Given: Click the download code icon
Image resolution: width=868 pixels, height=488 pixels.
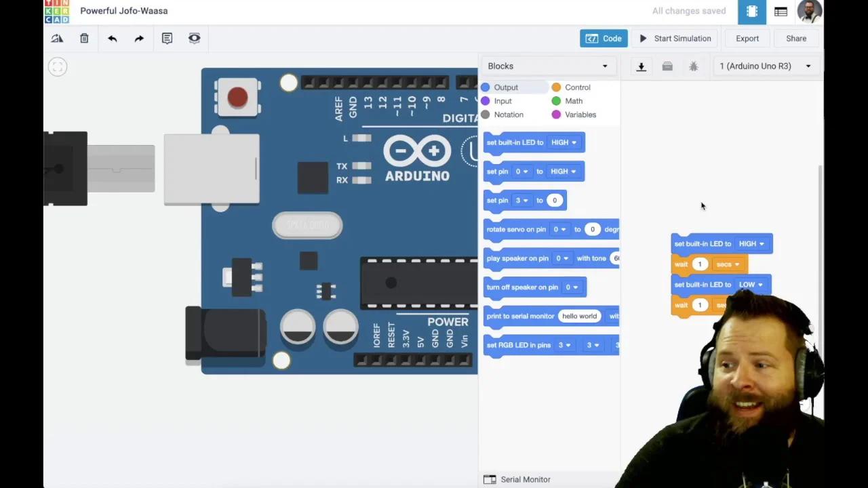Looking at the screenshot, I should (641, 66).
